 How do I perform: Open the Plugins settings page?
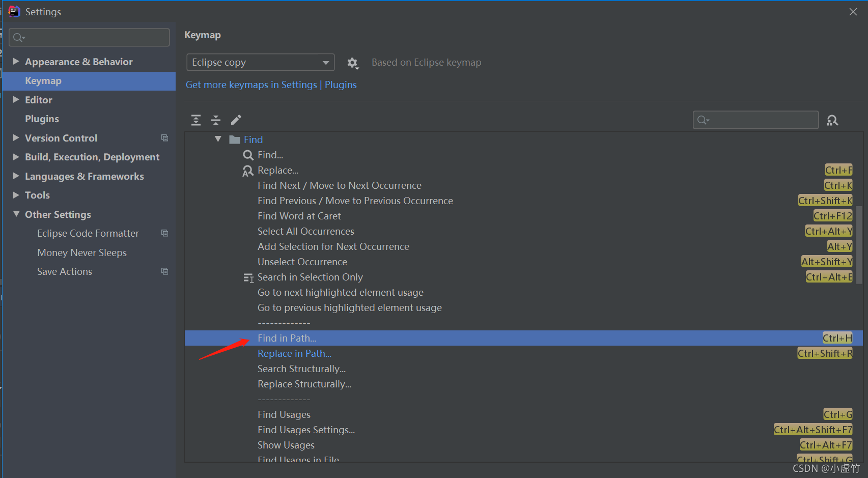pos(42,119)
